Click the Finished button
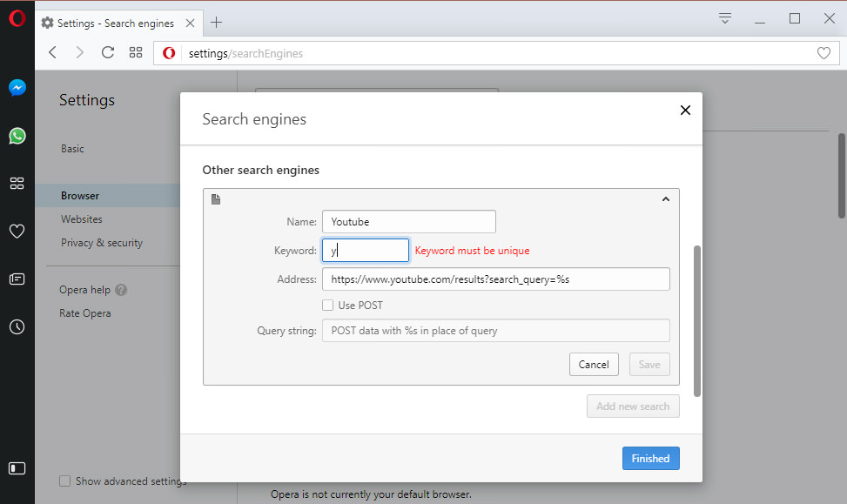 tap(650, 458)
